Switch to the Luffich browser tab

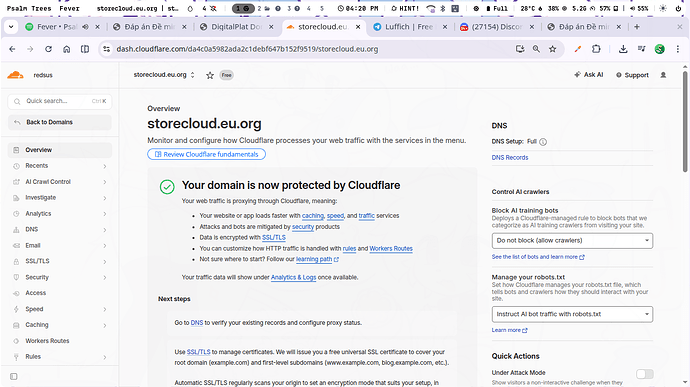pyautogui.click(x=409, y=27)
